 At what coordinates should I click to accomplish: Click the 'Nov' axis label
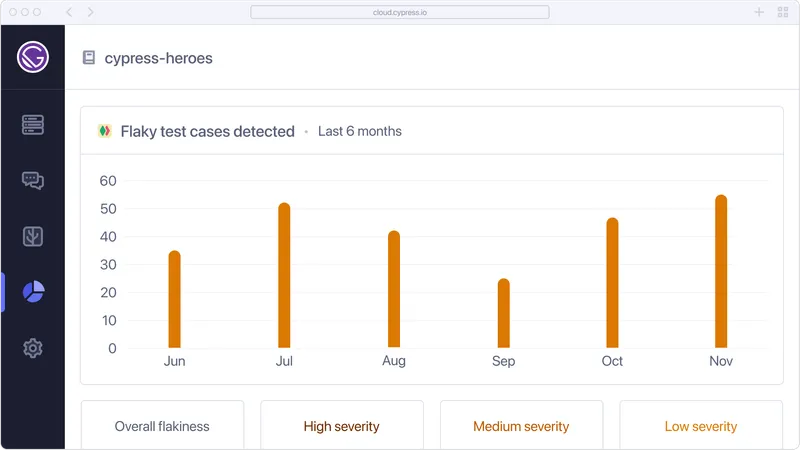pyautogui.click(x=721, y=361)
